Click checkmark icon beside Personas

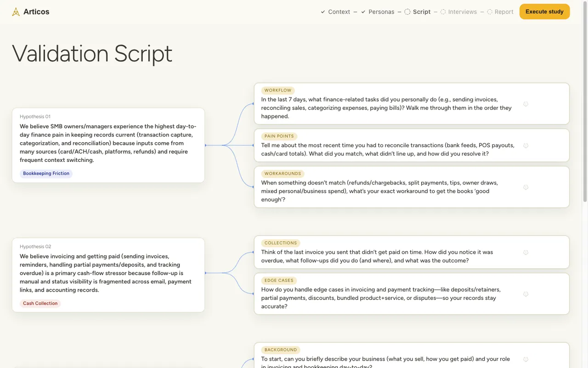pyautogui.click(x=363, y=12)
